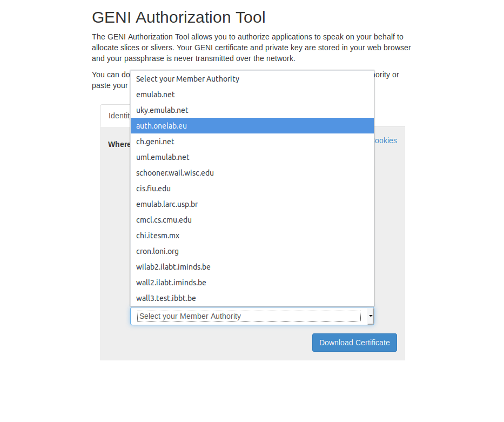Select ch.geni.net from the dropdown list
Viewport: 504px width, 422px height.
pyautogui.click(x=155, y=142)
